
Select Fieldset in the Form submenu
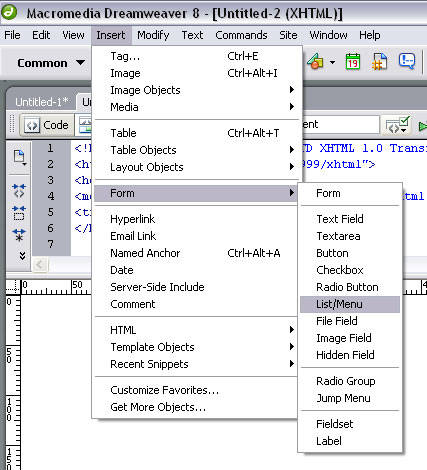[350, 424]
